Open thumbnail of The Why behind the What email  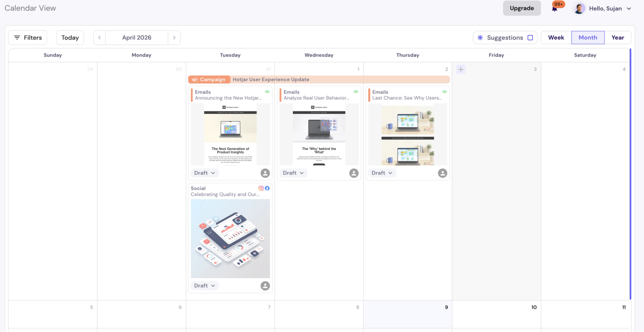point(319,134)
